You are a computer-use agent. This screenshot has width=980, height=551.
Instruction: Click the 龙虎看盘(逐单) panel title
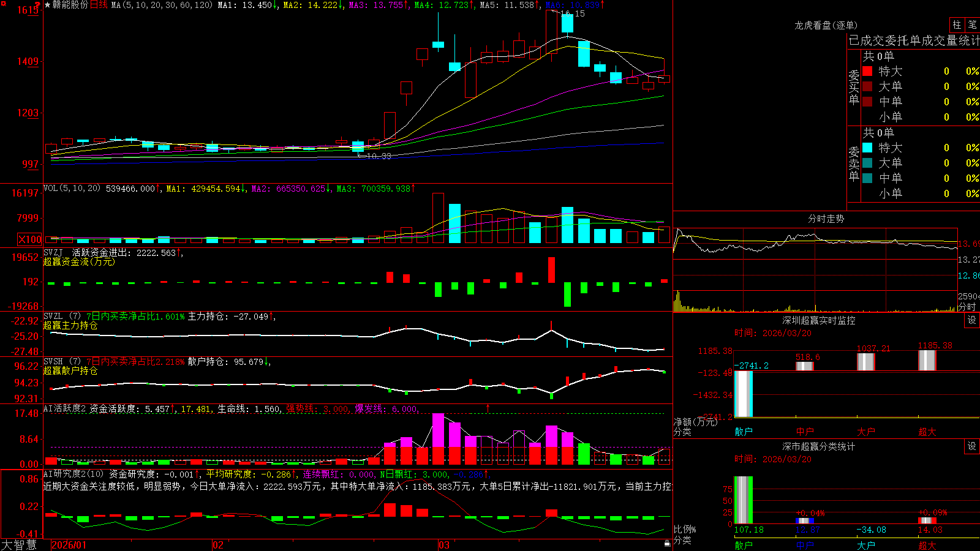tap(826, 25)
